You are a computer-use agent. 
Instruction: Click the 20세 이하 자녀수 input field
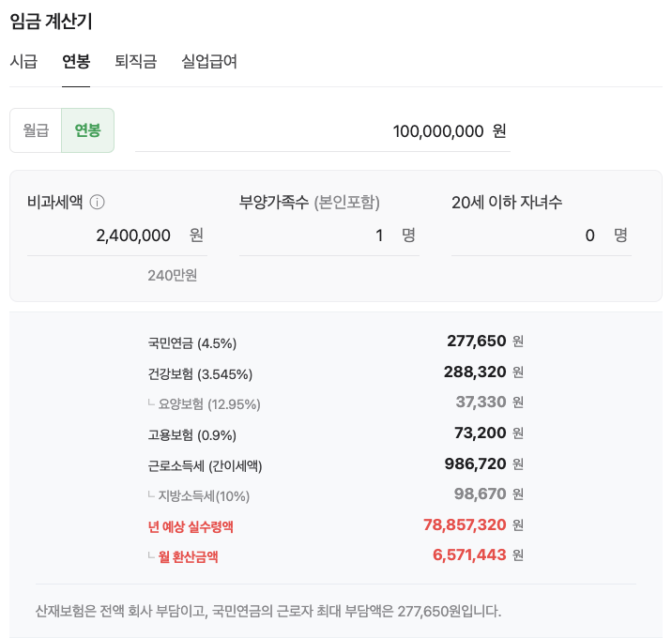(542, 235)
